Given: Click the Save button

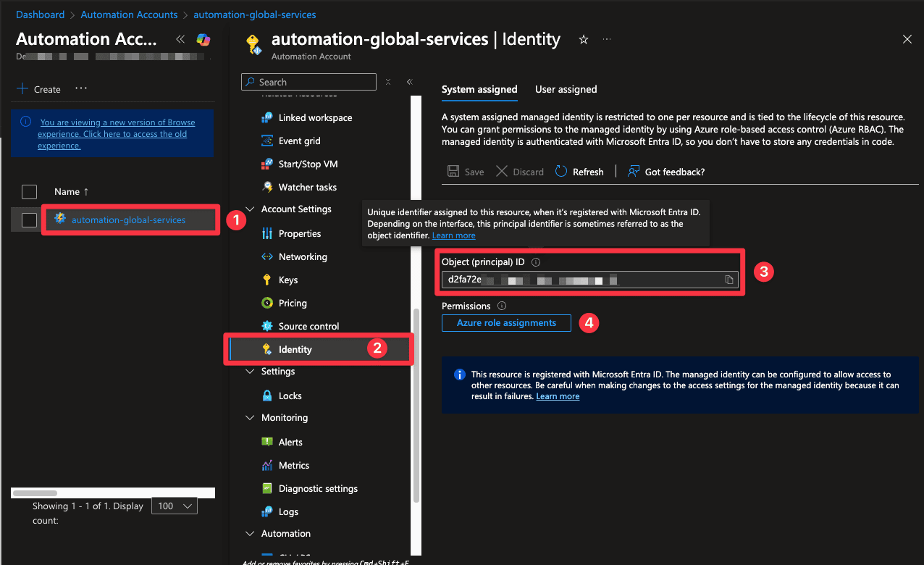Looking at the screenshot, I should click(466, 172).
